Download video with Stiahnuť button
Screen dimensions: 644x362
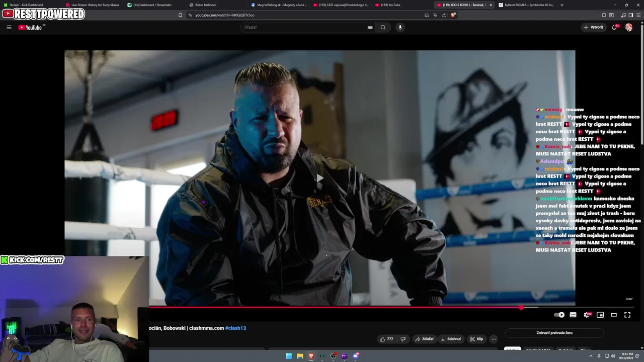pyautogui.click(x=451, y=339)
